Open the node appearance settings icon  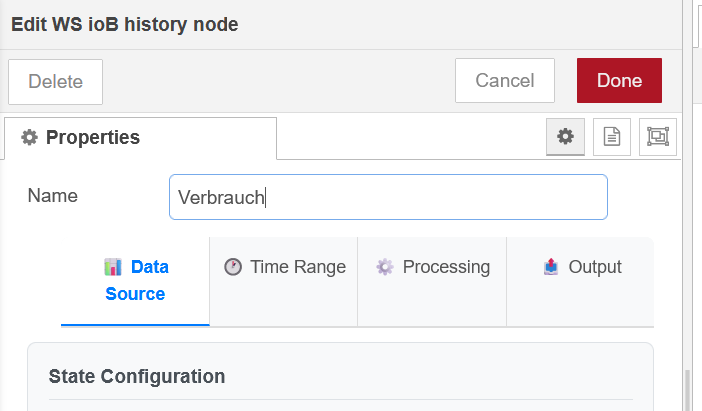[658, 137]
